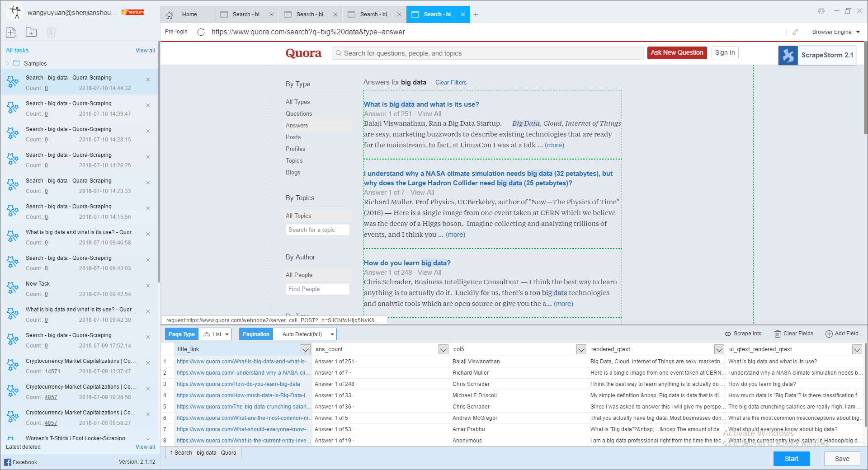Click the delete trash icon in sidebar

[51, 32]
